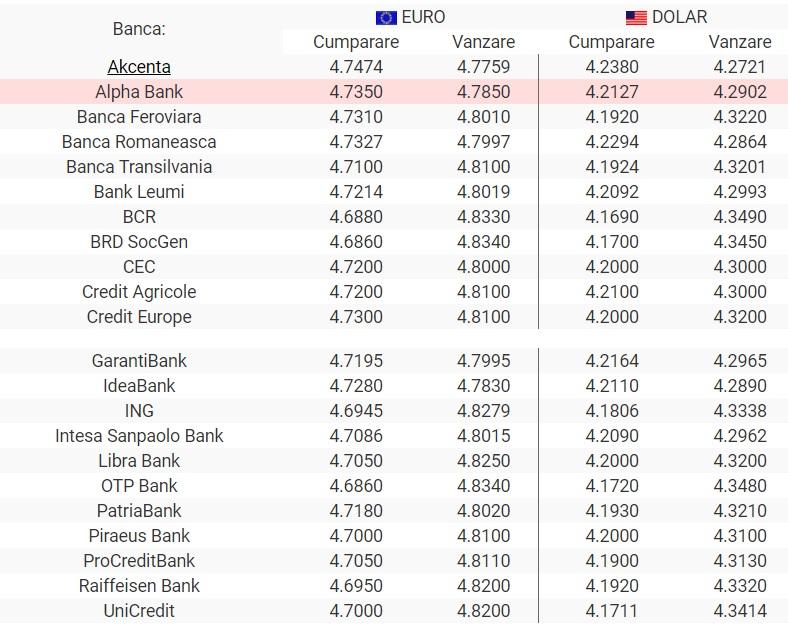Image resolution: width=788 pixels, height=626 pixels.
Task: Open the Akcenta bank link
Action: [139, 67]
